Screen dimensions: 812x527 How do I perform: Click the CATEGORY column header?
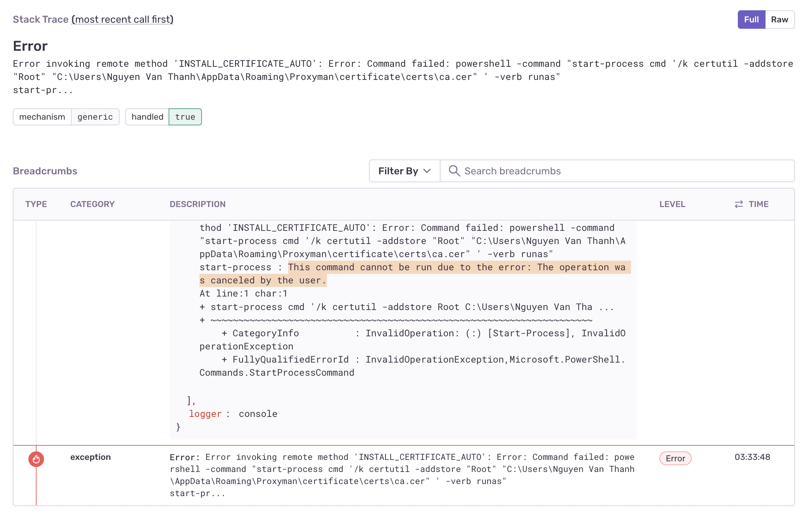[92, 204]
